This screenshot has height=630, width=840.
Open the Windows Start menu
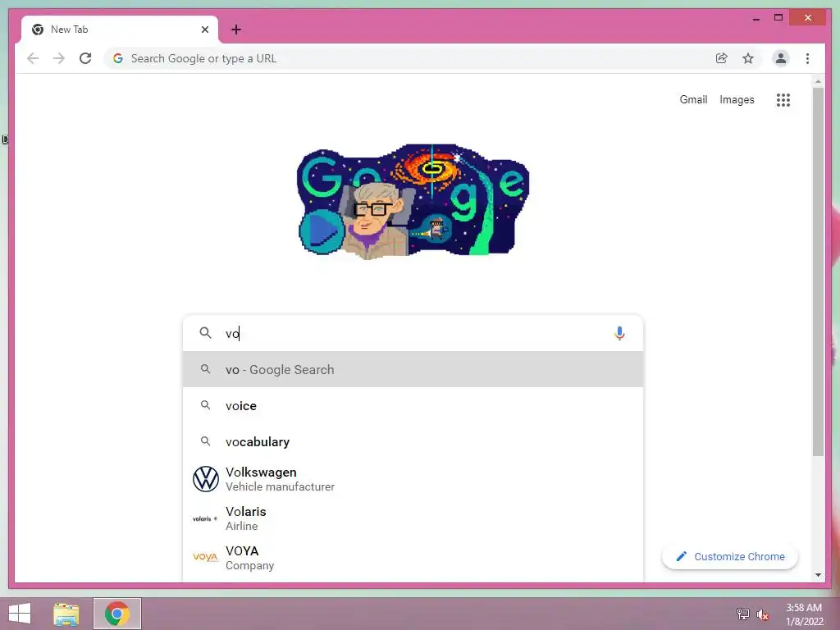click(x=20, y=614)
